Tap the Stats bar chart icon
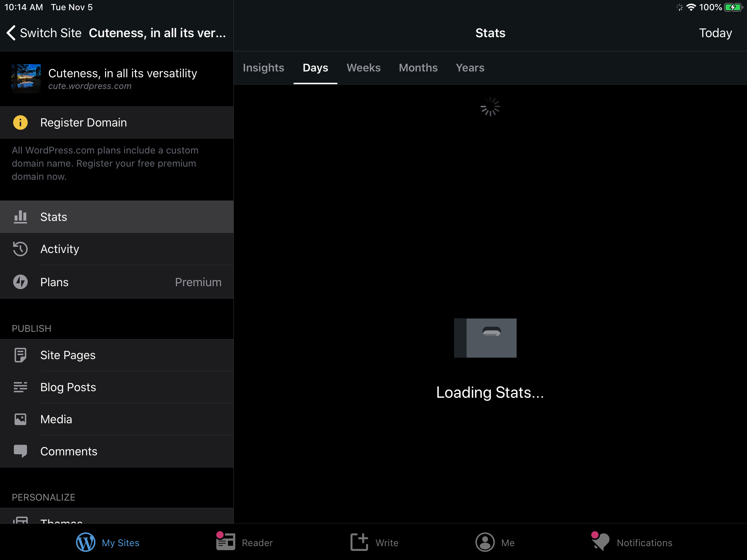The height and width of the screenshot is (560, 747). tap(20, 217)
